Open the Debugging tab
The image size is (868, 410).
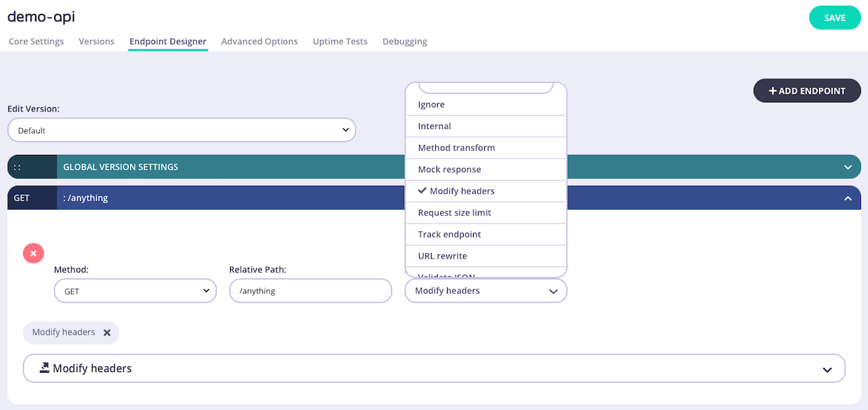click(404, 41)
